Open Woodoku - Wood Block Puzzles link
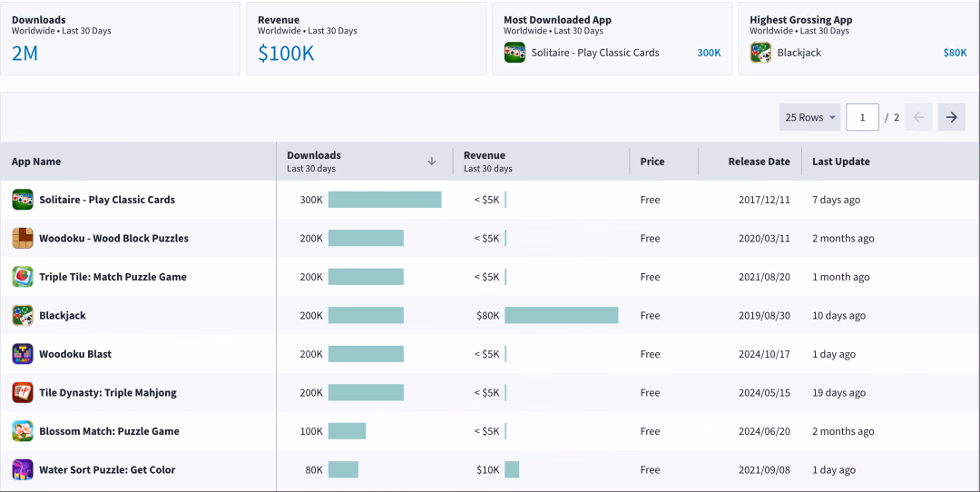 click(113, 238)
